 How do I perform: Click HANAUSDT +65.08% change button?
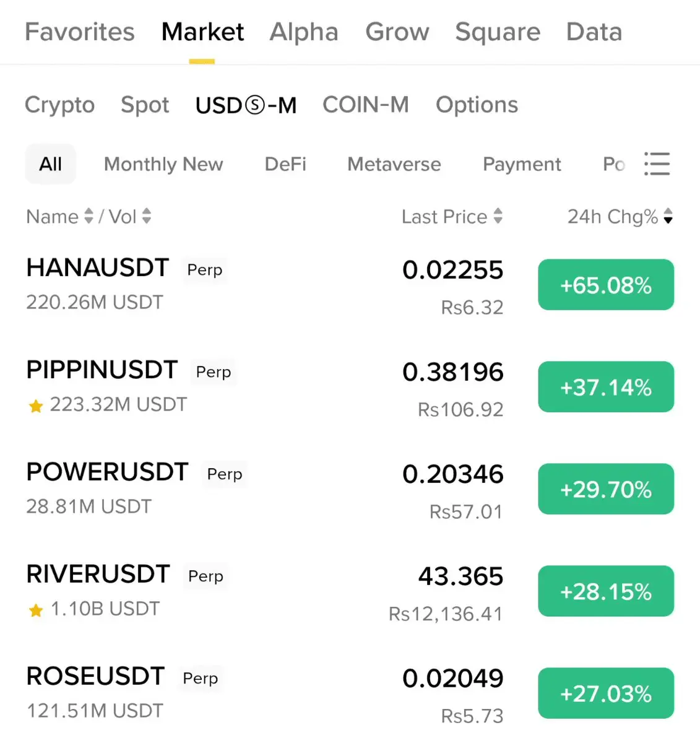click(x=605, y=285)
